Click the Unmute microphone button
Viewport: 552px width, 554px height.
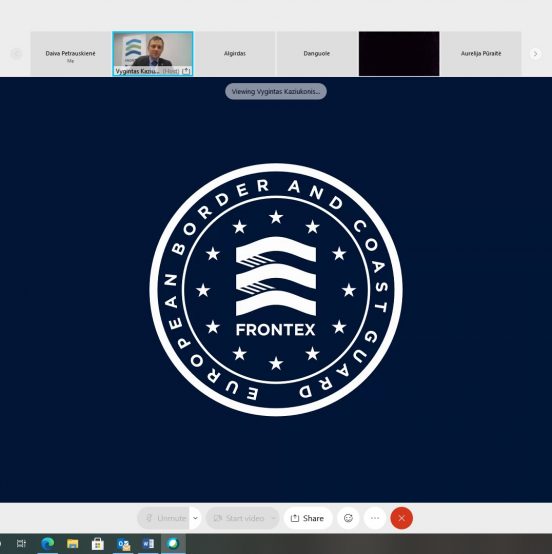tap(164, 518)
